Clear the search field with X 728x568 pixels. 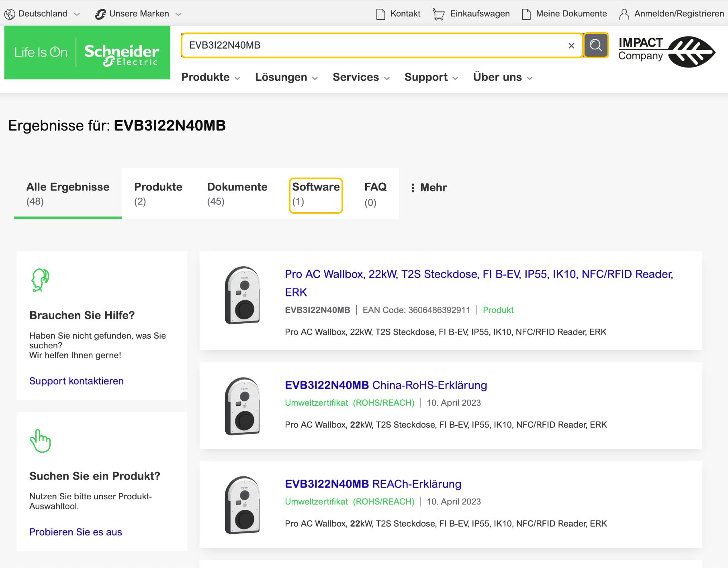point(571,46)
